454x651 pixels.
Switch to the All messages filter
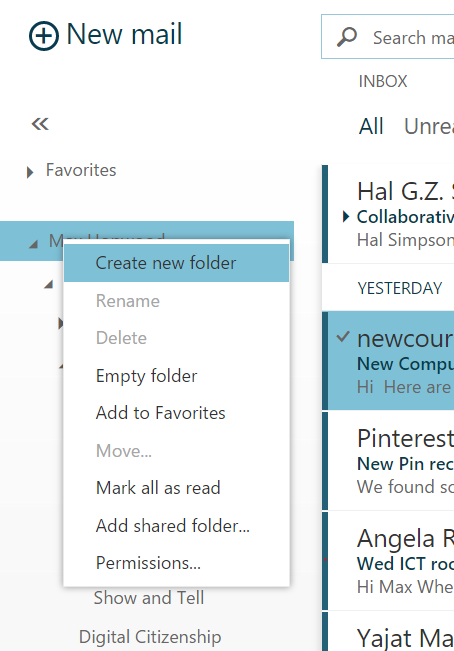coord(371,126)
